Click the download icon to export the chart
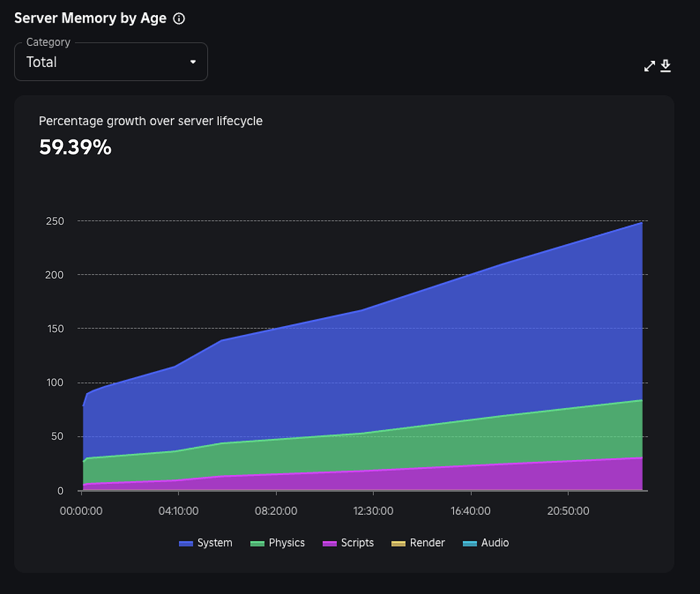700x594 pixels. [x=665, y=66]
